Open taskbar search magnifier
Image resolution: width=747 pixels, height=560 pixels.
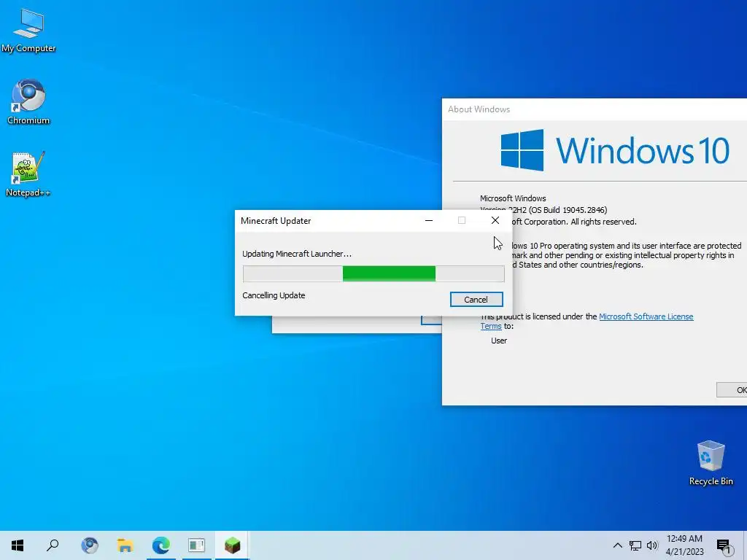(x=53, y=545)
